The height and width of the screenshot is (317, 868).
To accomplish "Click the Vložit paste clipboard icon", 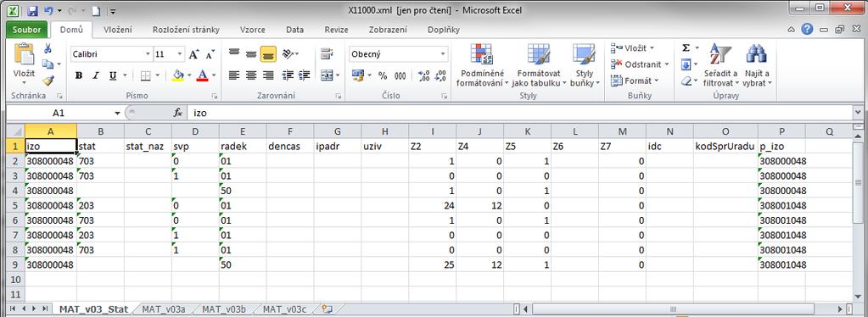I will (x=24, y=55).
